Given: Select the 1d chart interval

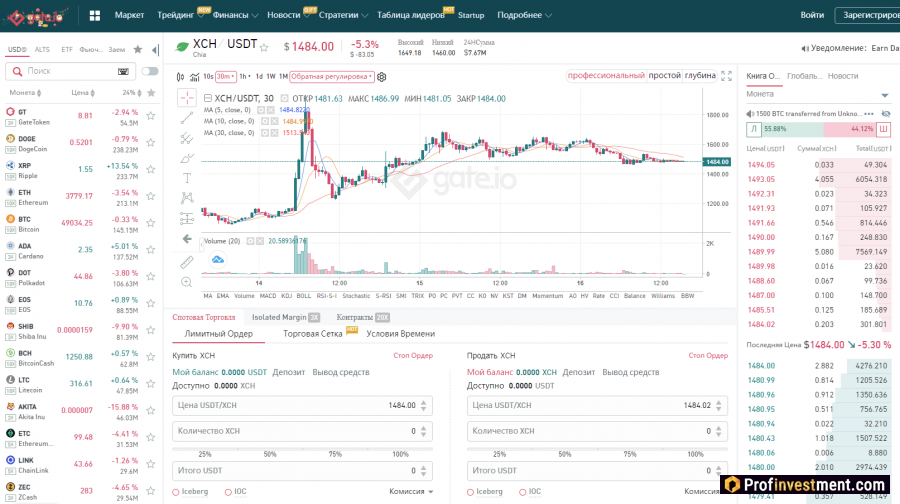Looking at the screenshot, I should (x=259, y=76).
